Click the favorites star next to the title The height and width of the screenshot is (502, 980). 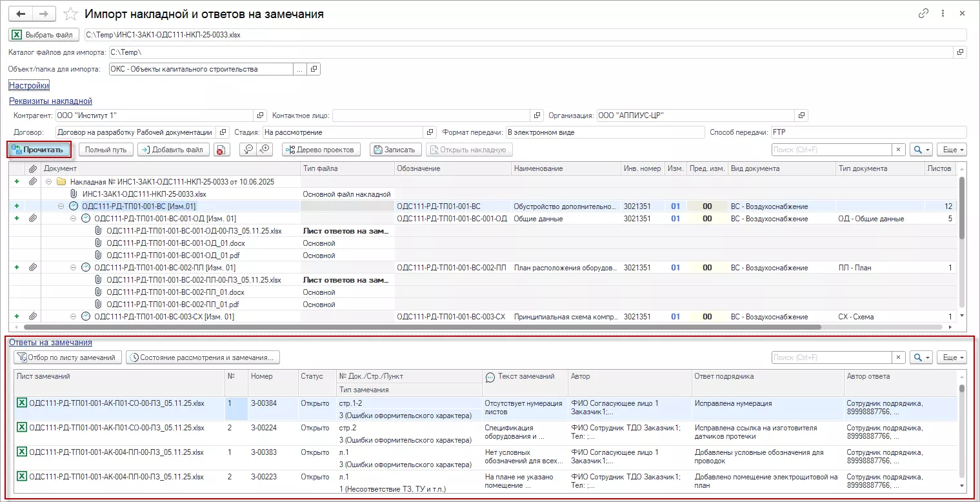point(70,14)
